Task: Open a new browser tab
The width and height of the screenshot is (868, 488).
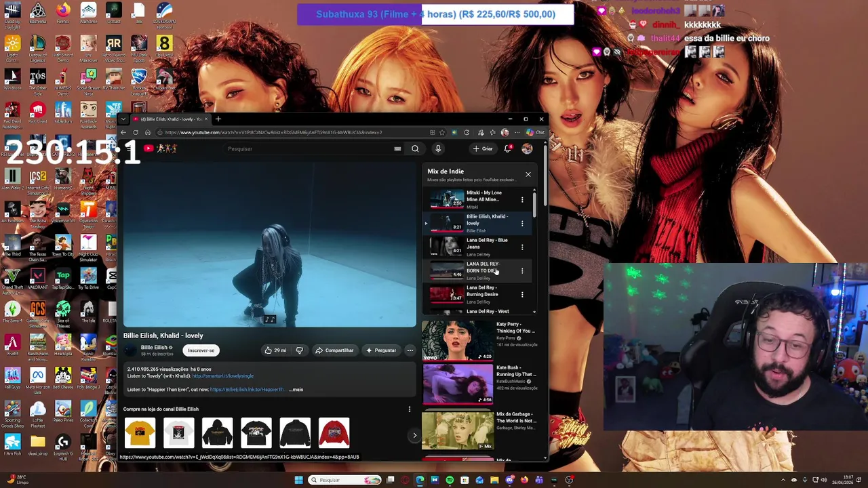Action: point(218,119)
